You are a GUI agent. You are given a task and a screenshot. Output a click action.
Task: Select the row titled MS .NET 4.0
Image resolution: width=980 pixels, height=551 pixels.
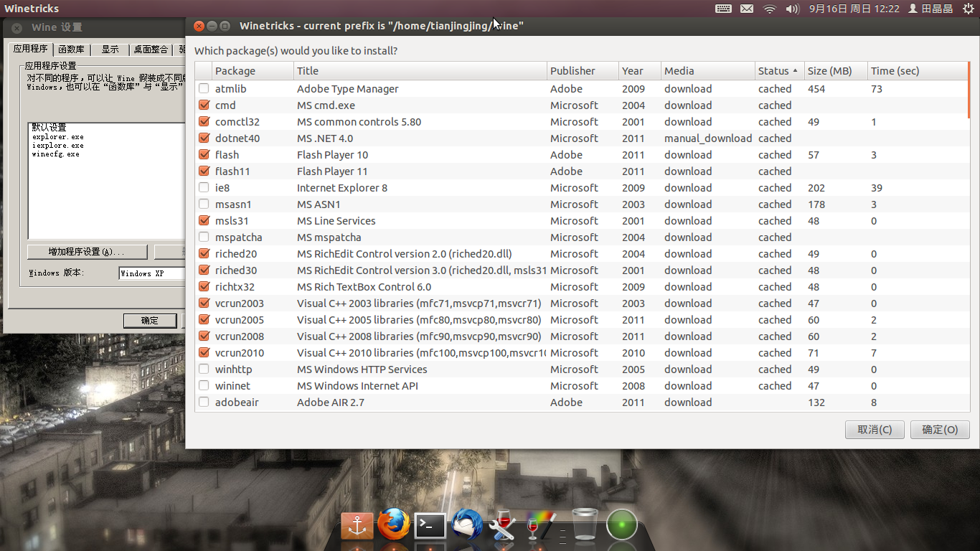pyautogui.click(x=583, y=138)
